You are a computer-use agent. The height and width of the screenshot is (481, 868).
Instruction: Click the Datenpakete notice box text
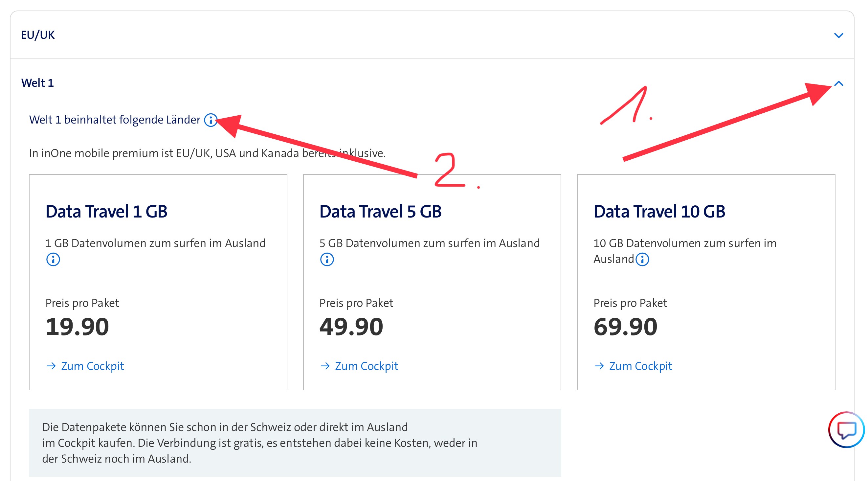259,443
